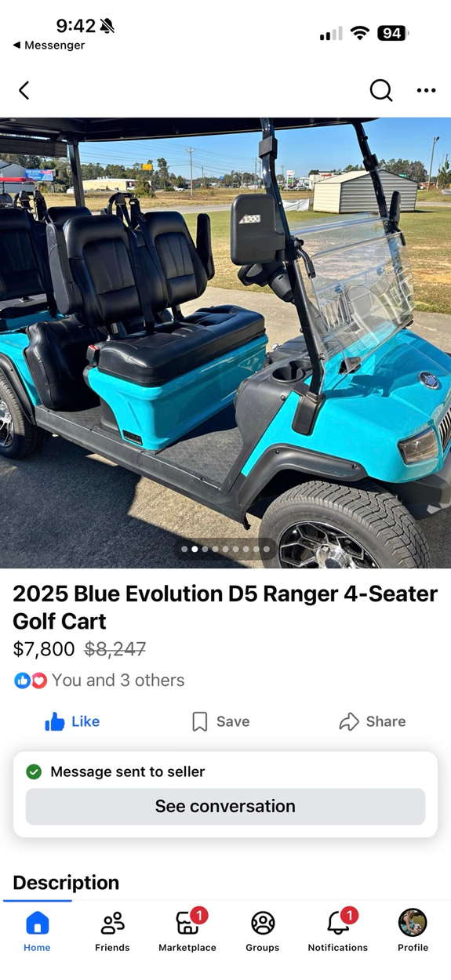Share the listing via Share arrow

373,721
